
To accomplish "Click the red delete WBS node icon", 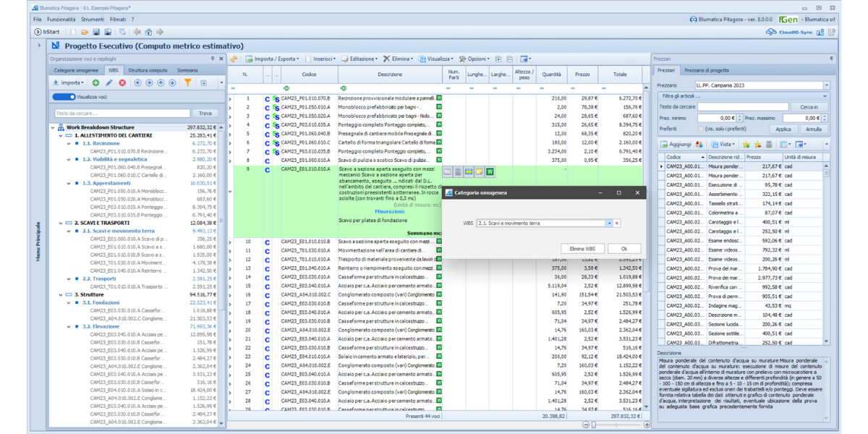I will point(122,83).
